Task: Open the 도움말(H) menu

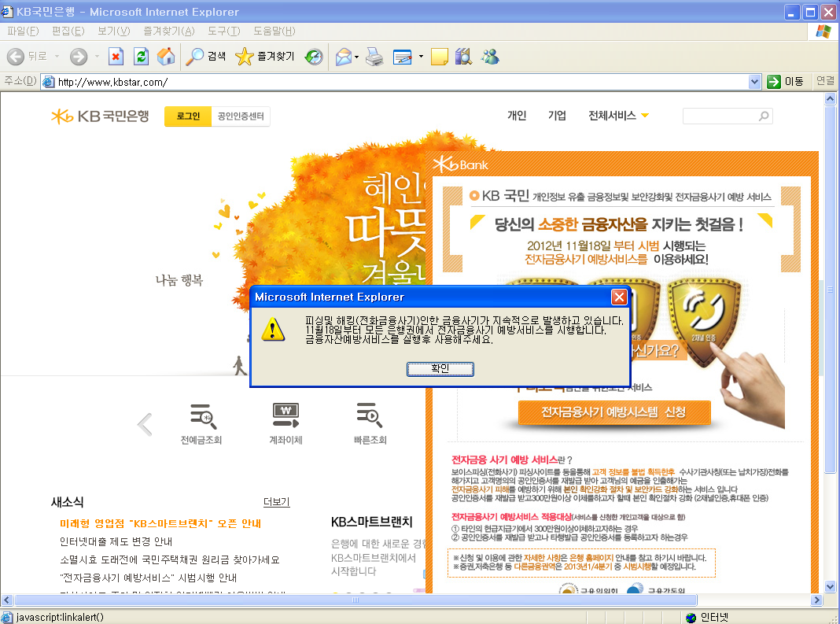Action: [x=274, y=31]
